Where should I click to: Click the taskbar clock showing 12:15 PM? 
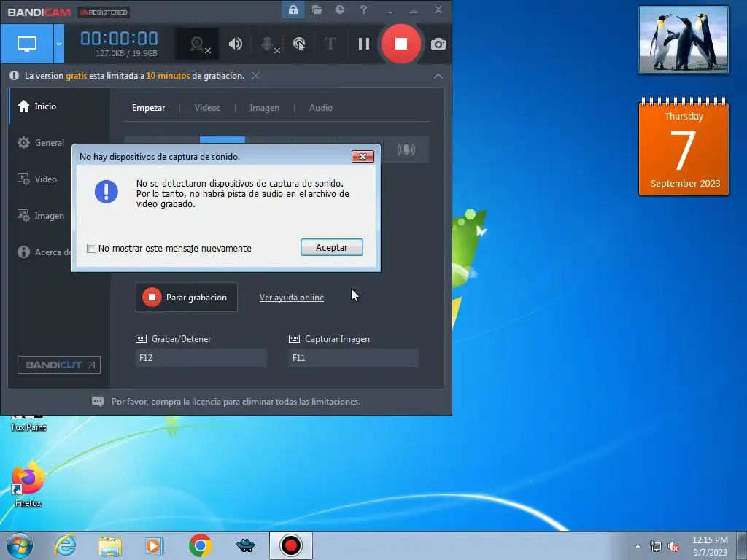click(710, 546)
